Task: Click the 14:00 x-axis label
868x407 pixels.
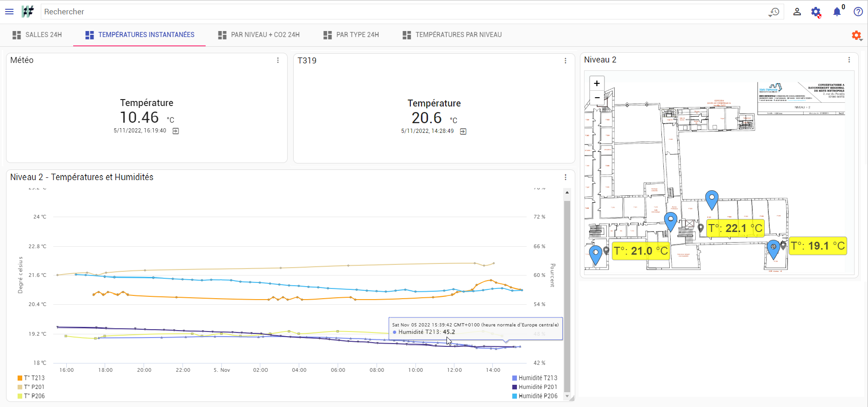Action: point(493,370)
